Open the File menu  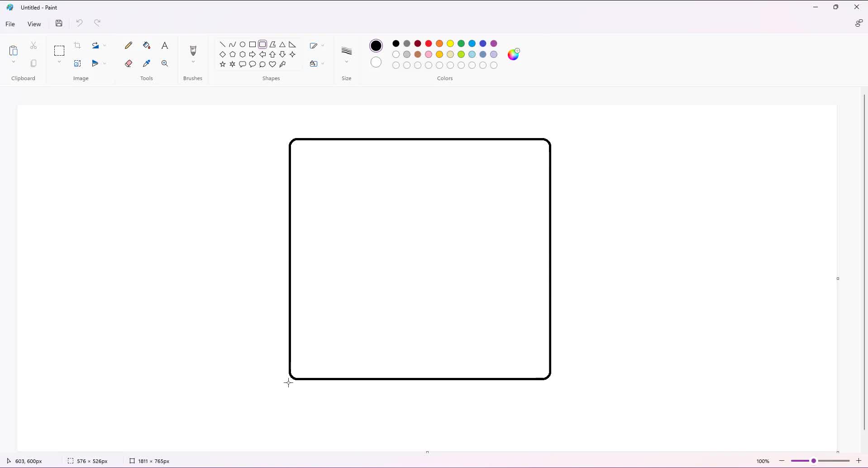(10, 24)
